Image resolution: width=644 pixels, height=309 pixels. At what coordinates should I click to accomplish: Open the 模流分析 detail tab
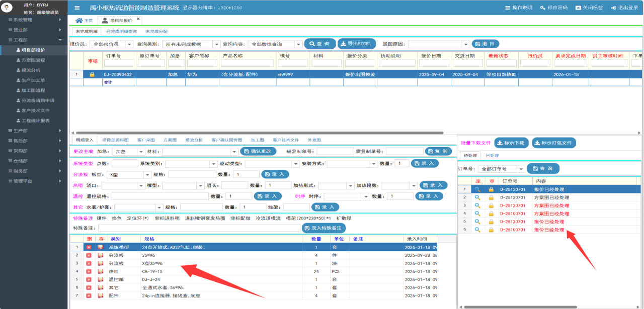tap(194, 140)
